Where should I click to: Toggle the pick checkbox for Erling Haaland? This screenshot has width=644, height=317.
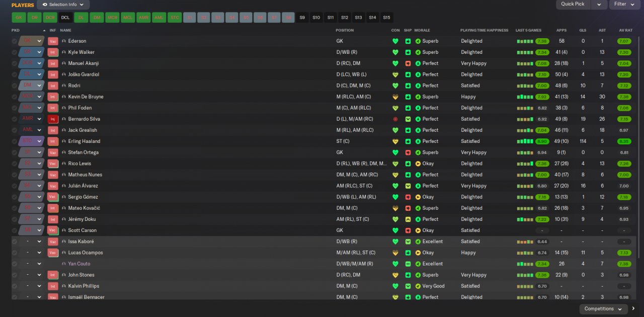(14, 141)
